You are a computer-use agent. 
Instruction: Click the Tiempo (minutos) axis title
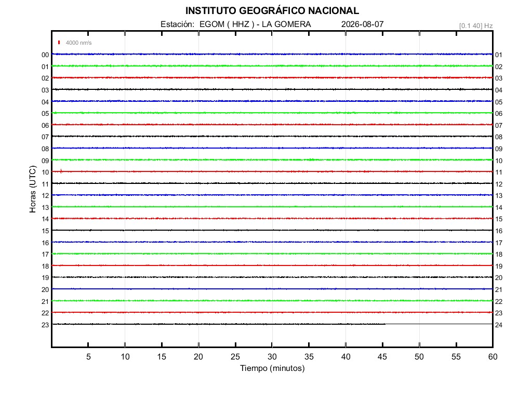pyautogui.click(x=272, y=368)
